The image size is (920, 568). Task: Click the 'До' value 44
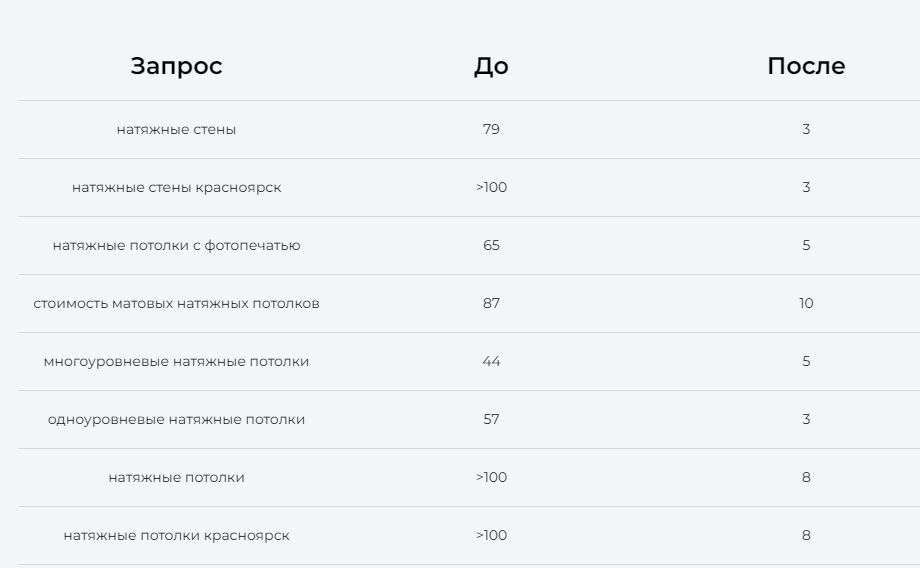(491, 361)
